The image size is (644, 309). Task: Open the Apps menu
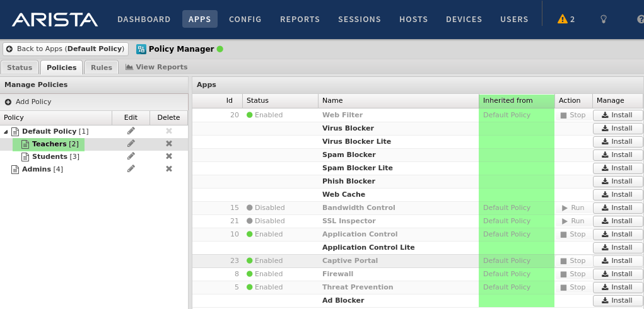coord(199,20)
